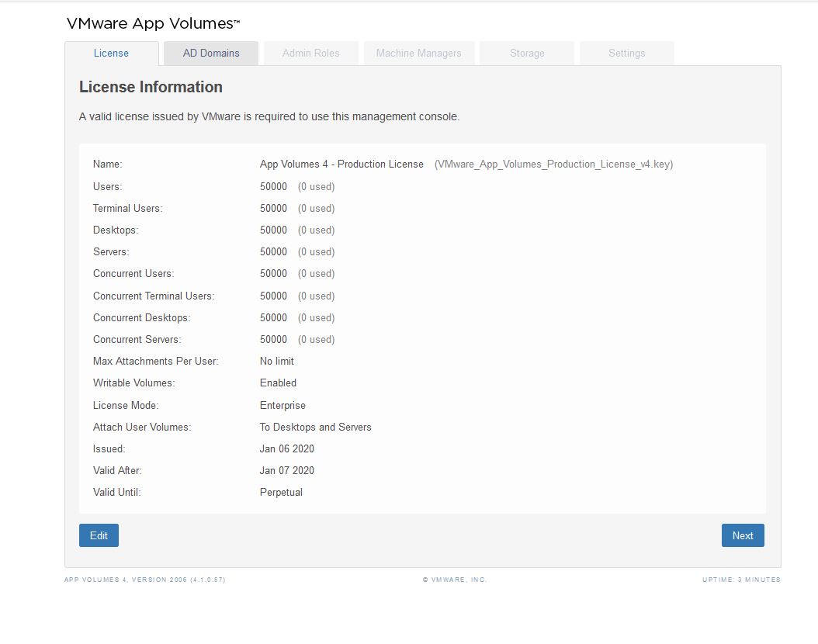Click the Valid After: label

click(x=117, y=471)
